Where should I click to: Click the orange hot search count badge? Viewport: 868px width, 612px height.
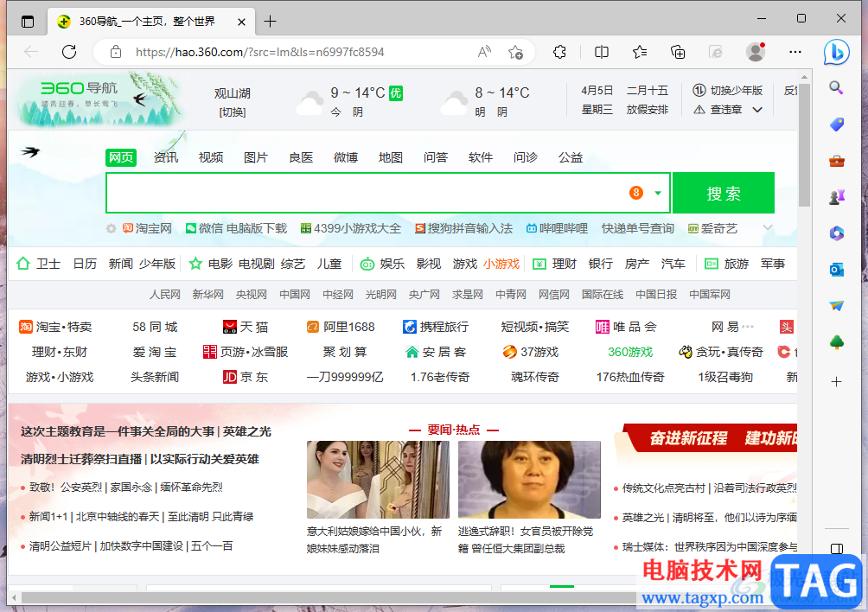636,193
